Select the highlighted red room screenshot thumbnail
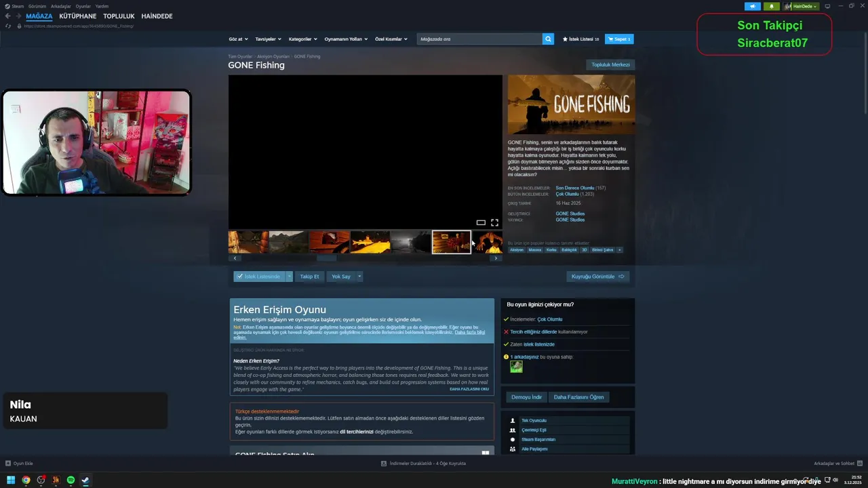 pos(452,242)
